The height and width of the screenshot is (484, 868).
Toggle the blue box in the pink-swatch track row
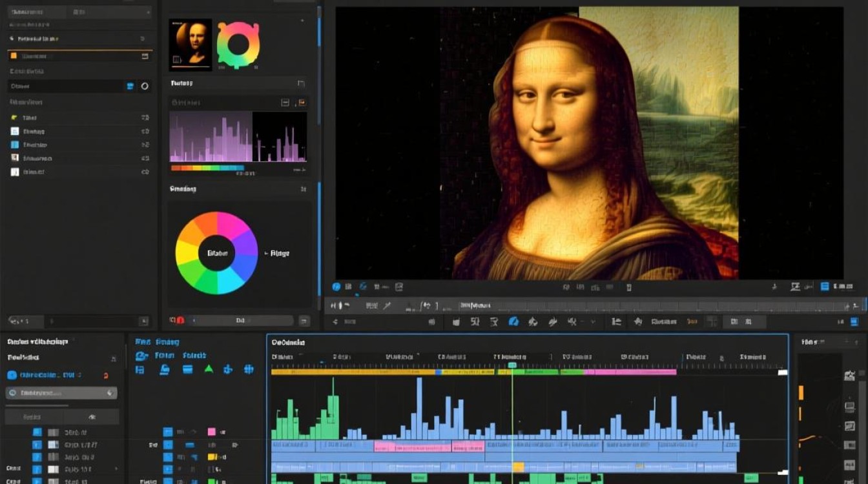pyautogui.click(x=168, y=431)
